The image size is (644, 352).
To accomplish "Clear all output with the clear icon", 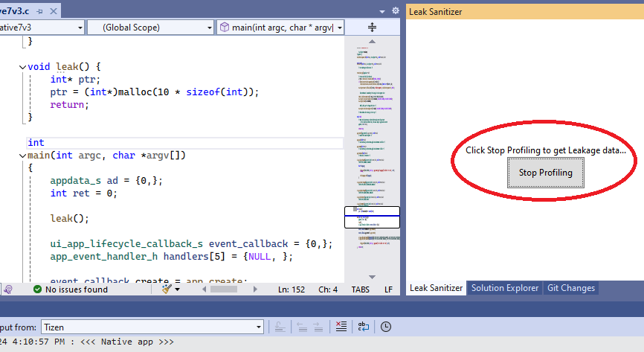I will tap(341, 327).
